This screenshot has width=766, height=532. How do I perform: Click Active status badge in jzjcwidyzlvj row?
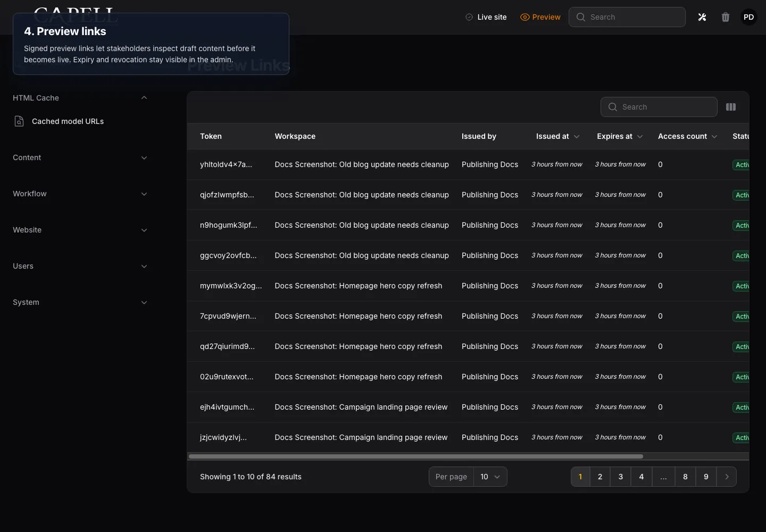pos(741,438)
